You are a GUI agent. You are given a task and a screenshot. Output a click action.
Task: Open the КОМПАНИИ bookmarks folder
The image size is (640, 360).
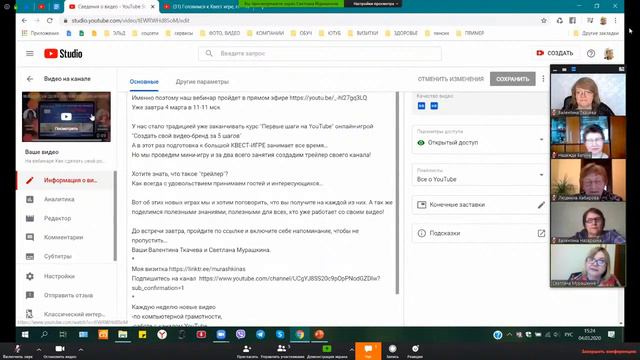[x=266, y=33]
